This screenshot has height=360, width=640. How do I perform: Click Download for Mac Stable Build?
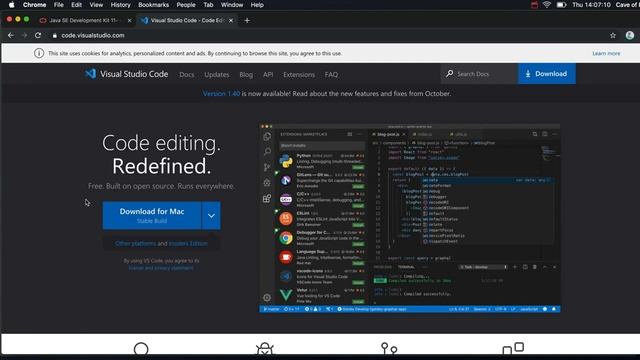152,216
